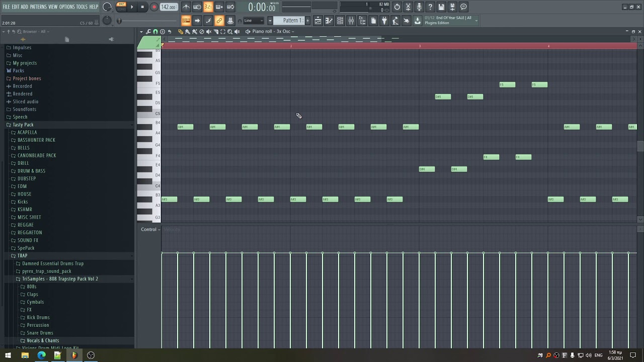Open the piano roll main menu arrow
Screen dimensions: 644x362
coord(141,32)
